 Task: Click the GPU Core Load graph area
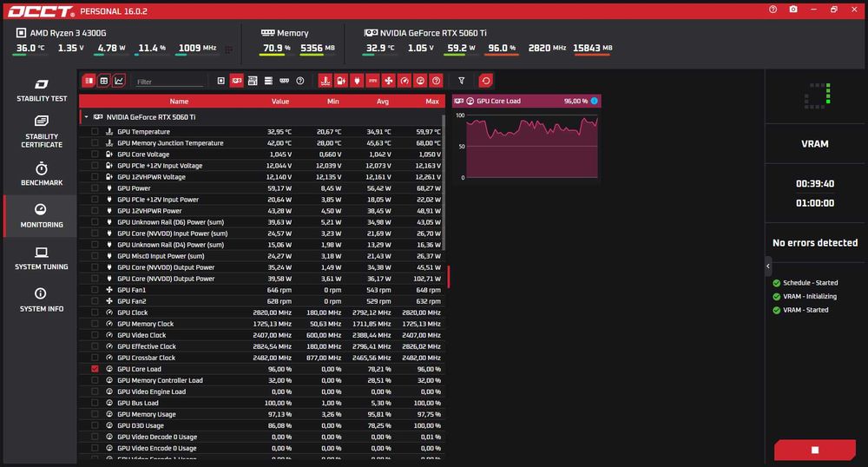coord(532,146)
